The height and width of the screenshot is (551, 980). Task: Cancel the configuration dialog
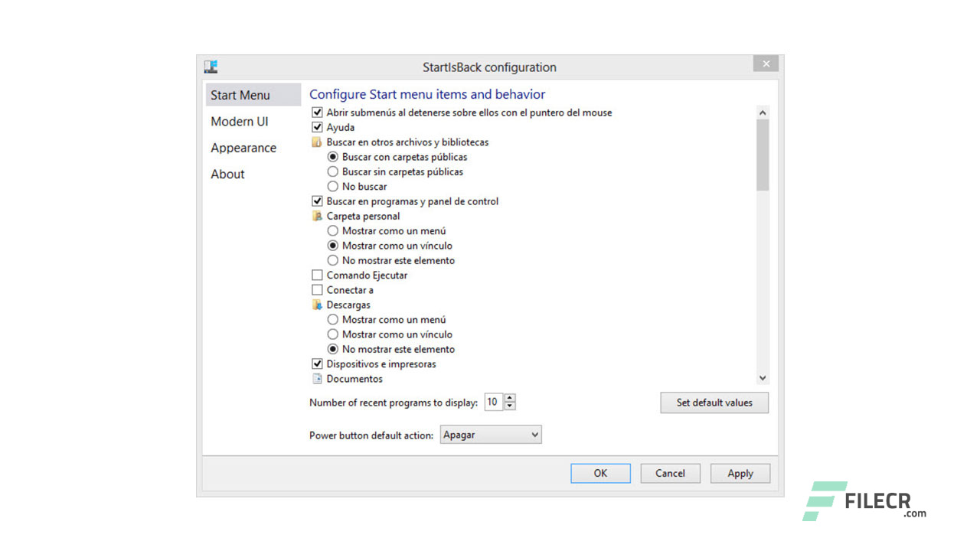670,473
